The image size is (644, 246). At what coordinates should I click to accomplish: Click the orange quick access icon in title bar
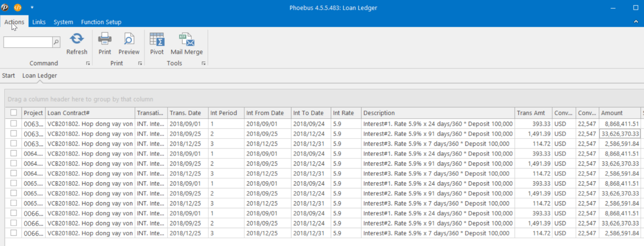point(17,7)
